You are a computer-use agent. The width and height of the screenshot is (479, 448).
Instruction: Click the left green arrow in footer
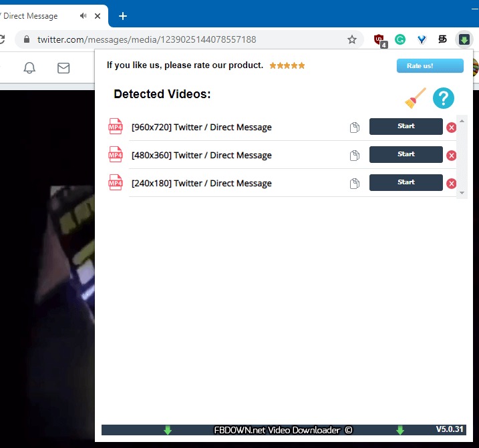168,430
